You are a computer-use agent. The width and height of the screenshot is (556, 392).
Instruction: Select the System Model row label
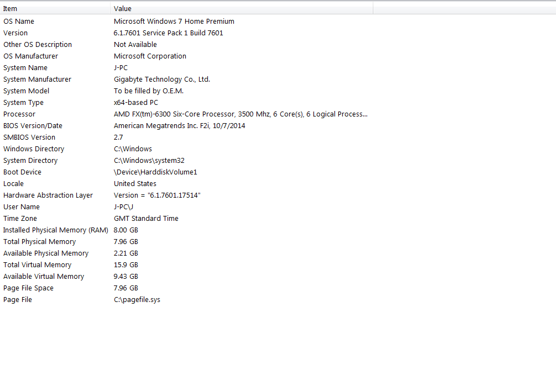pyautogui.click(x=26, y=91)
